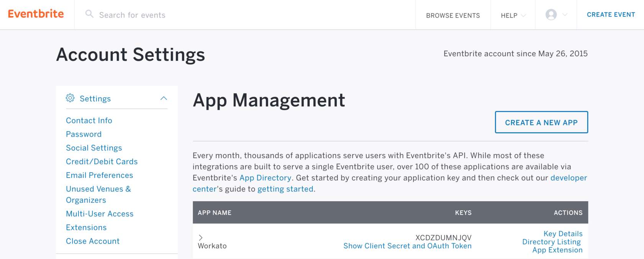644x259 pixels.
Task: Open Directory Listing for Workato
Action: (551, 242)
